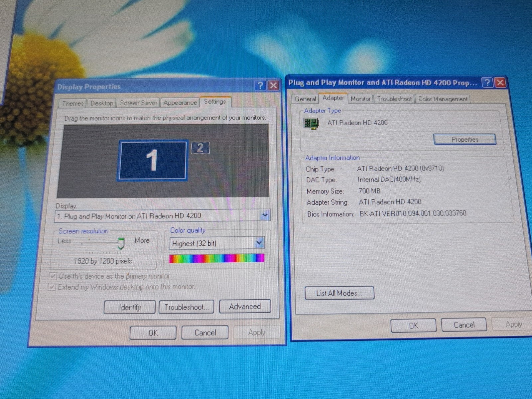Open the Screen Saver tab
Viewport: 532px width, 399px height.
tap(138, 103)
